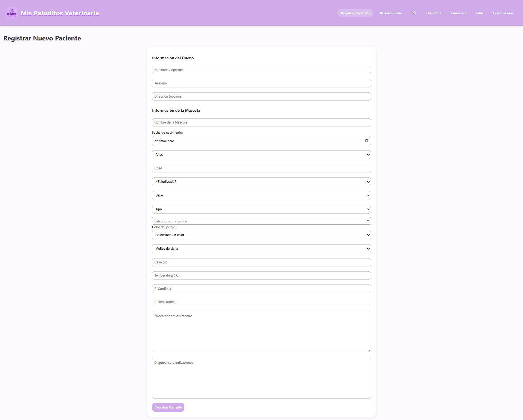
Task: Click the Teléfono input field
Action: tap(261, 83)
